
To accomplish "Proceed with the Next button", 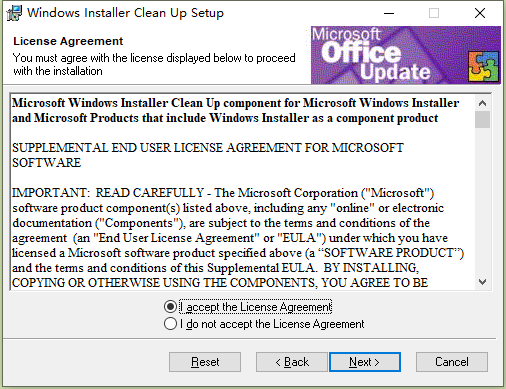I will click(365, 362).
